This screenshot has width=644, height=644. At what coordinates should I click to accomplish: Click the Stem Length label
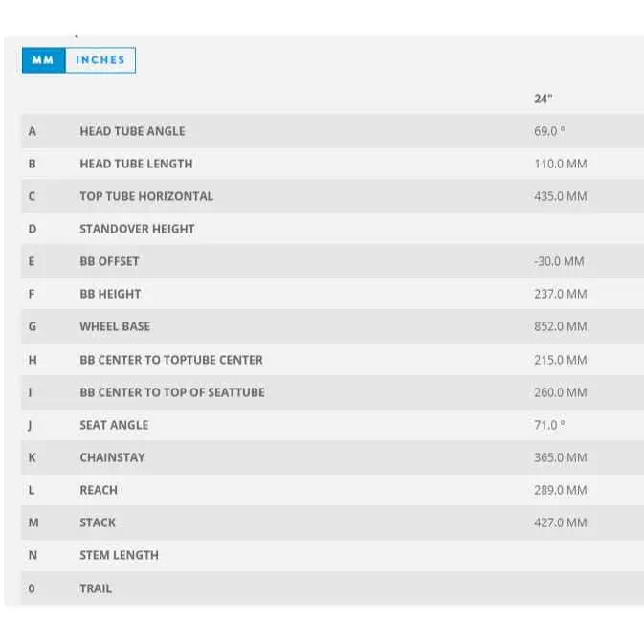click(119, 555)
